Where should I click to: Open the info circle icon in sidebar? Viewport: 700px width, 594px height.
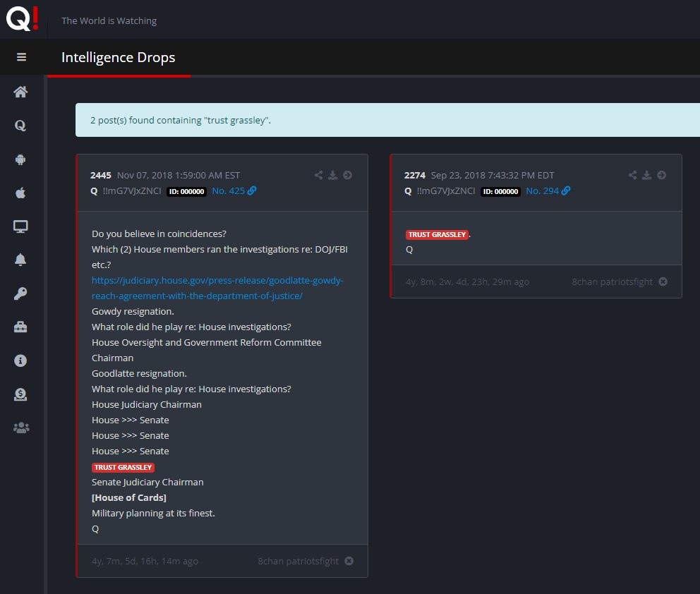coord(20,360)
